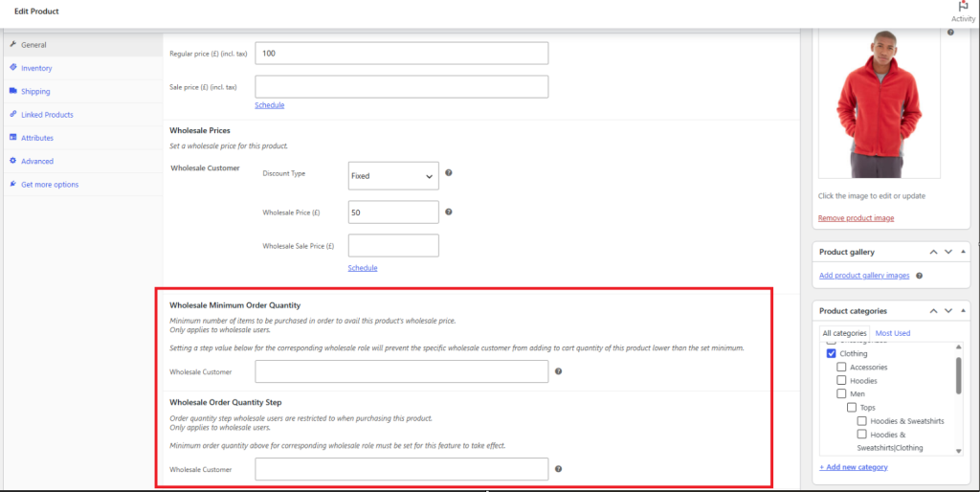Click the 'Wholesale Order Quantity Step' heading

(x=226, y=403)
